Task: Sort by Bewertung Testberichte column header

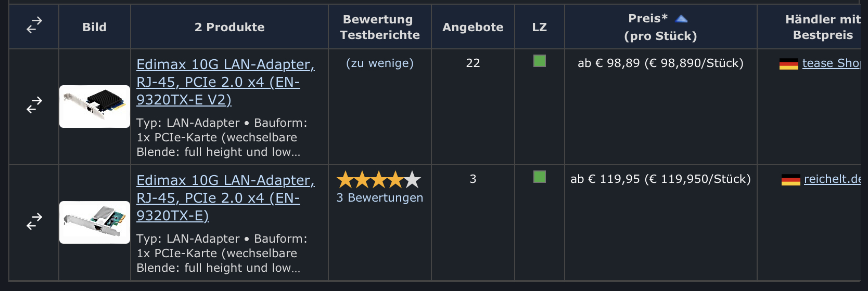Action: tap(379, 27)
